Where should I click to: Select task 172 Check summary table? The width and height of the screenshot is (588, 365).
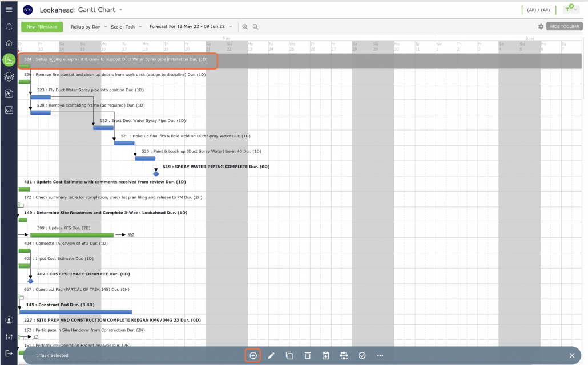click(113, 197)
